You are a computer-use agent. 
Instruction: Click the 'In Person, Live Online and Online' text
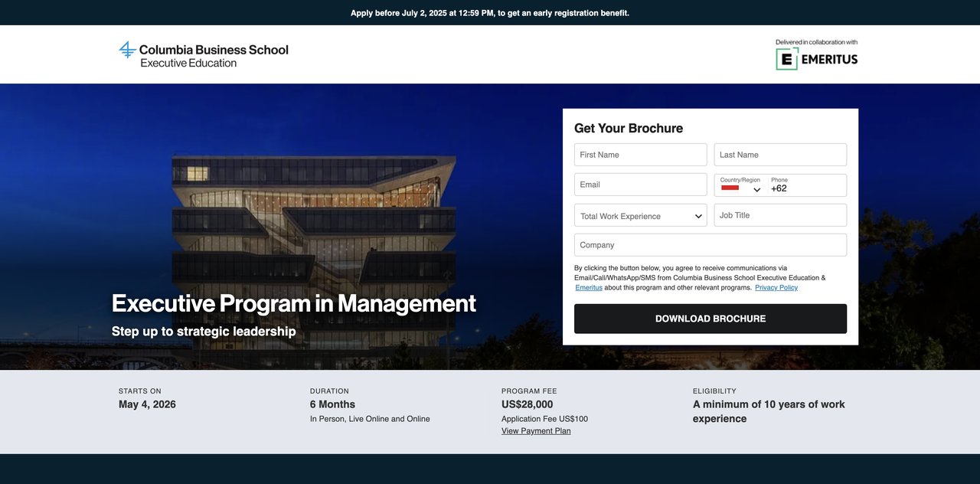[x=370, y=419]
